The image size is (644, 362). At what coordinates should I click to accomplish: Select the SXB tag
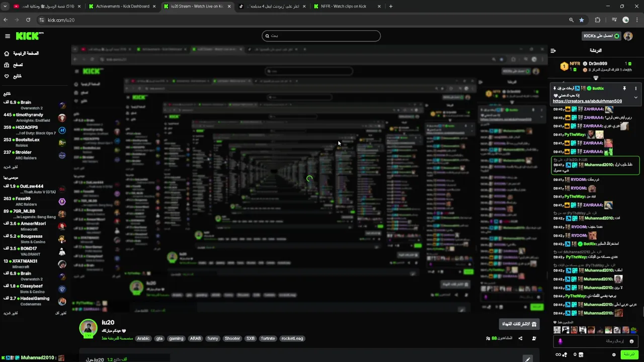251,338
